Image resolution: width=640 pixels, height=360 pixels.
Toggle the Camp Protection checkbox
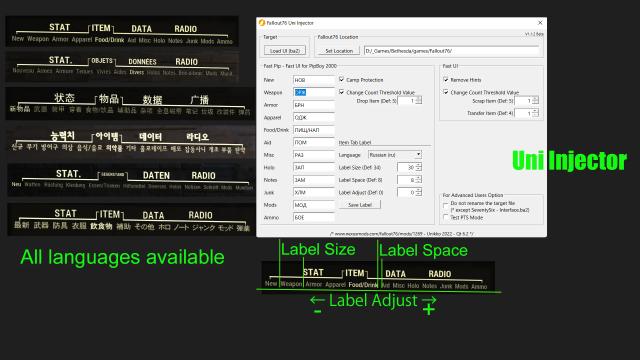point(342,80)
